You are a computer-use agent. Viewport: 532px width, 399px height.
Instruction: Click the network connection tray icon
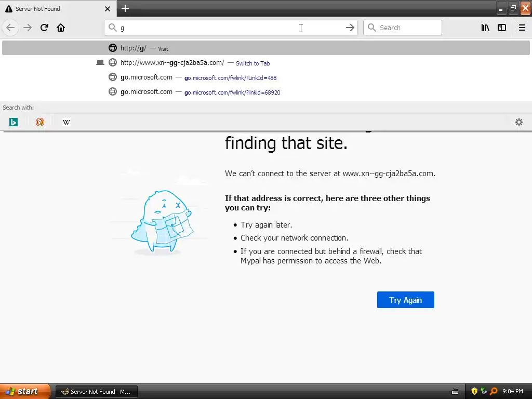484,391
